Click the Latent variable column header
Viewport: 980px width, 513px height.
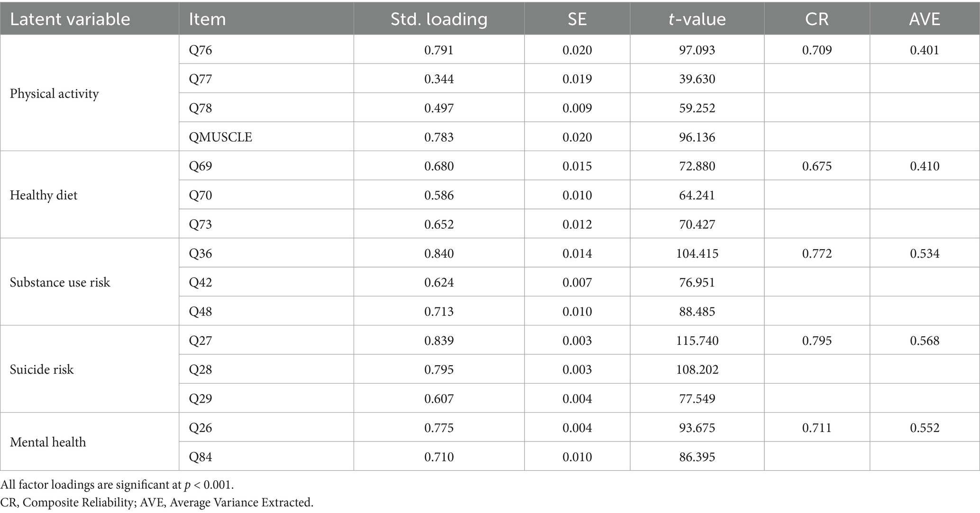pos(70,19)
